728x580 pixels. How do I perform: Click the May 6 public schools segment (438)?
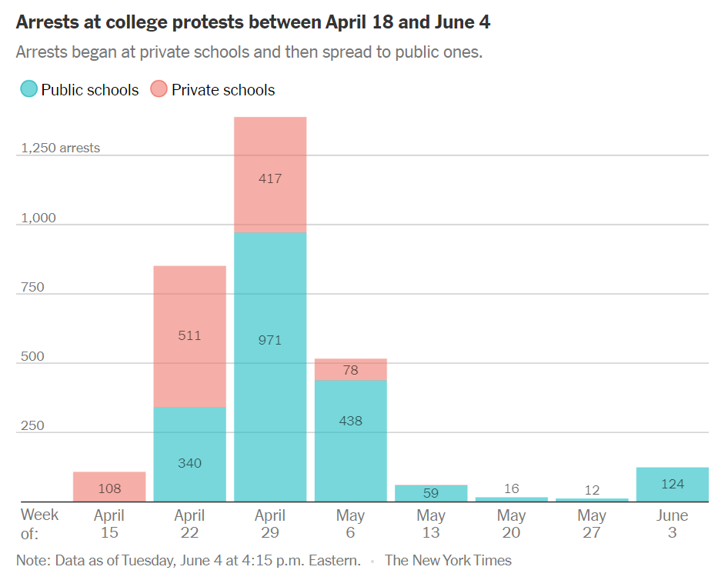tap(350, 441)
